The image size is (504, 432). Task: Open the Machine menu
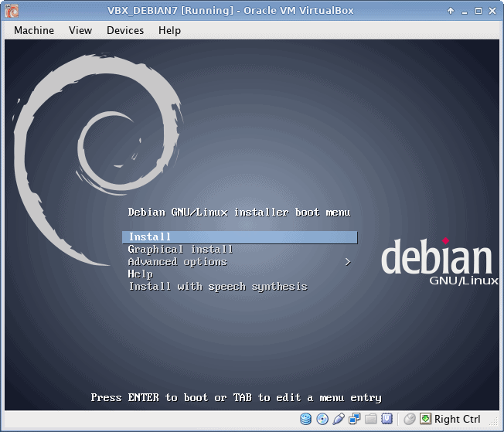tap(34, 31)
